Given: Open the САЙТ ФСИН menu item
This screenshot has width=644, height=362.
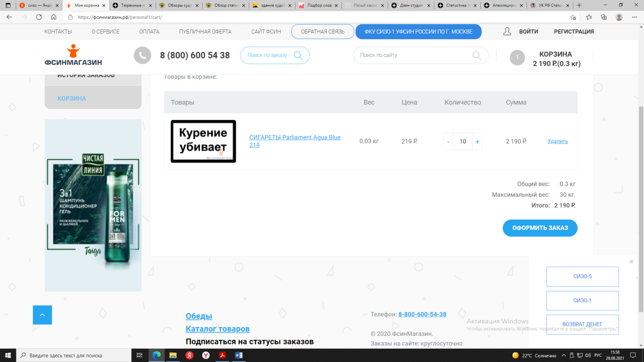Looking at the screenshot, I should point(266,32).
